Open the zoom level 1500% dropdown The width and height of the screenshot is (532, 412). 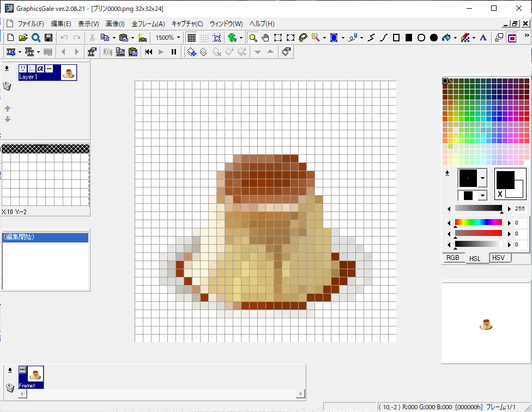178,38
